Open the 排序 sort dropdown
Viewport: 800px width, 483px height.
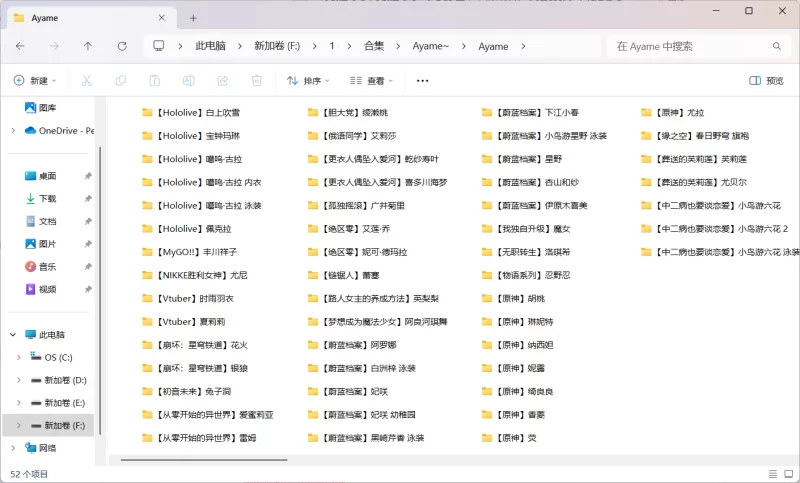coord(308,81)
